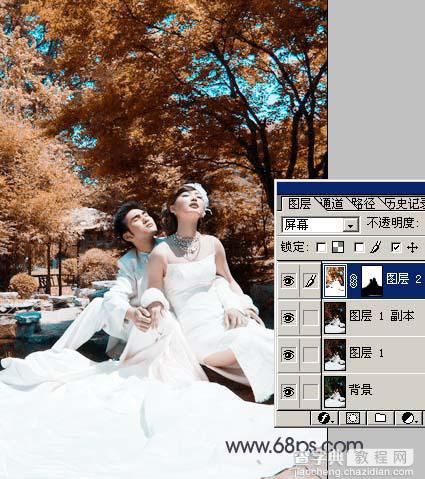
Task: Select the layer named 图层 1
Action: (366, 353)
